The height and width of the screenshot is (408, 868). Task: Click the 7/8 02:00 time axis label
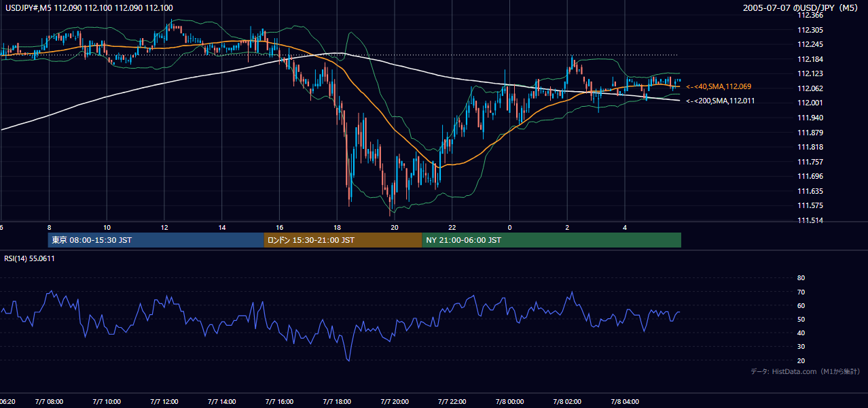pos(568,402)
